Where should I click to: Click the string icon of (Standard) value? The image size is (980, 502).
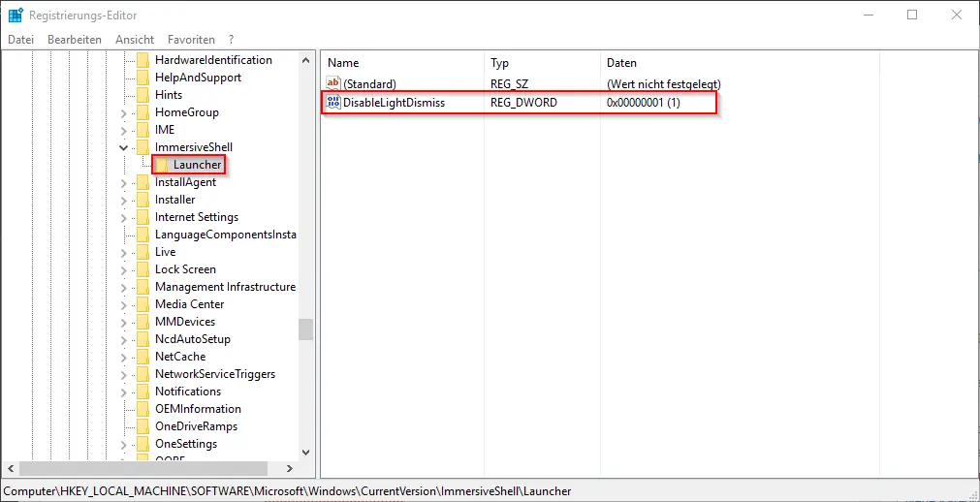[x=333, y=83]
